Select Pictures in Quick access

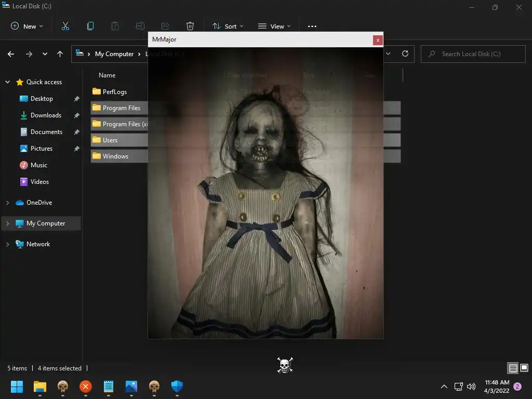42,149
